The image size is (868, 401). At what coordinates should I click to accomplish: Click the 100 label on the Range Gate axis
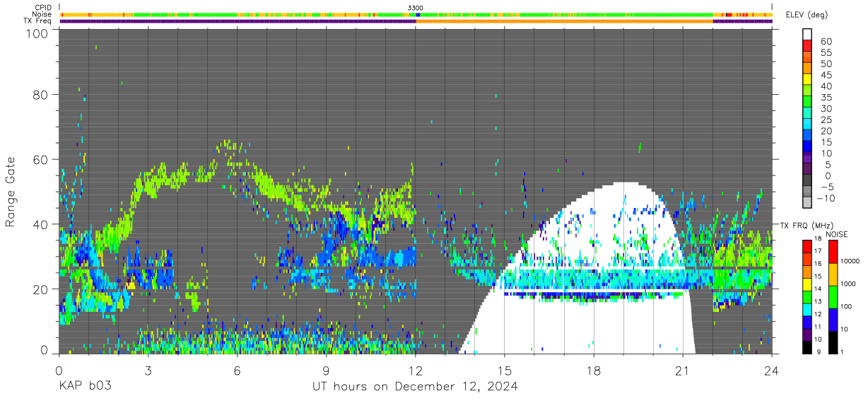[x=37, y=33]
